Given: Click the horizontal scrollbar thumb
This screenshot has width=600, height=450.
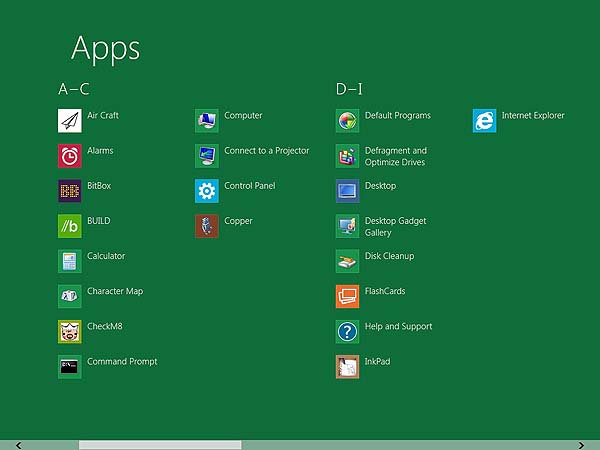Looking at the screenshot, I should 160,445.
